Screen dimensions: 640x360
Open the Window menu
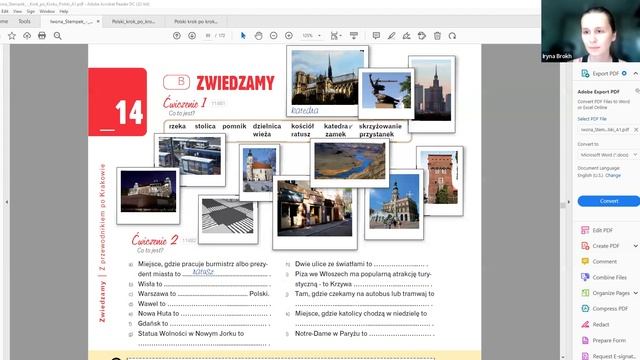tap(47, 11)
